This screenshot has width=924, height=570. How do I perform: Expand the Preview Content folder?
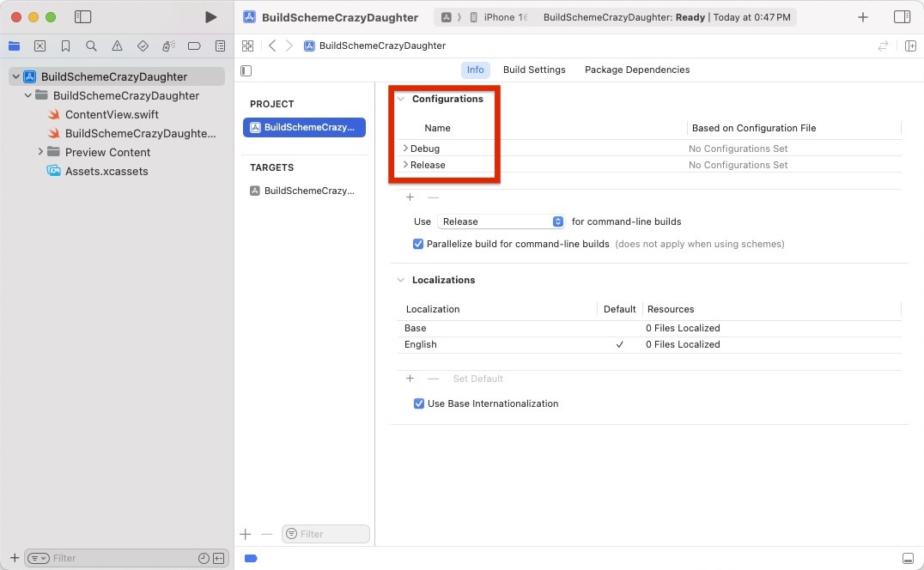tap(40, 152)
